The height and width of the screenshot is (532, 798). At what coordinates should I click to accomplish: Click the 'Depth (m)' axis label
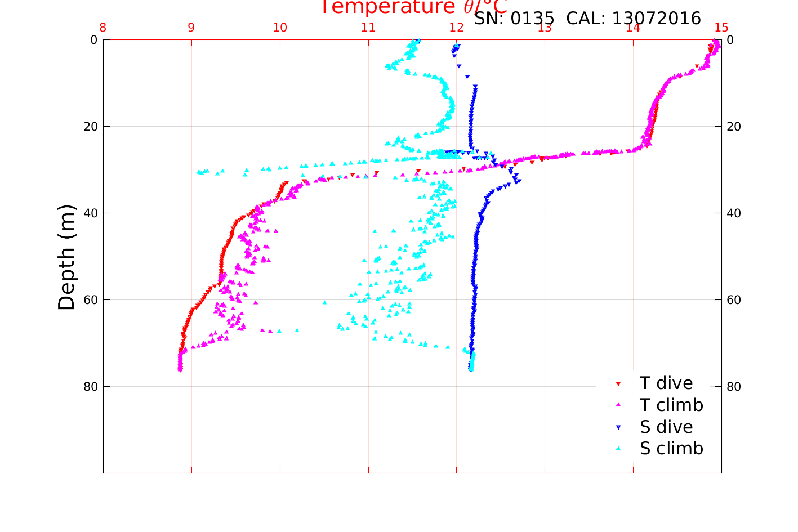pos(66,257)
